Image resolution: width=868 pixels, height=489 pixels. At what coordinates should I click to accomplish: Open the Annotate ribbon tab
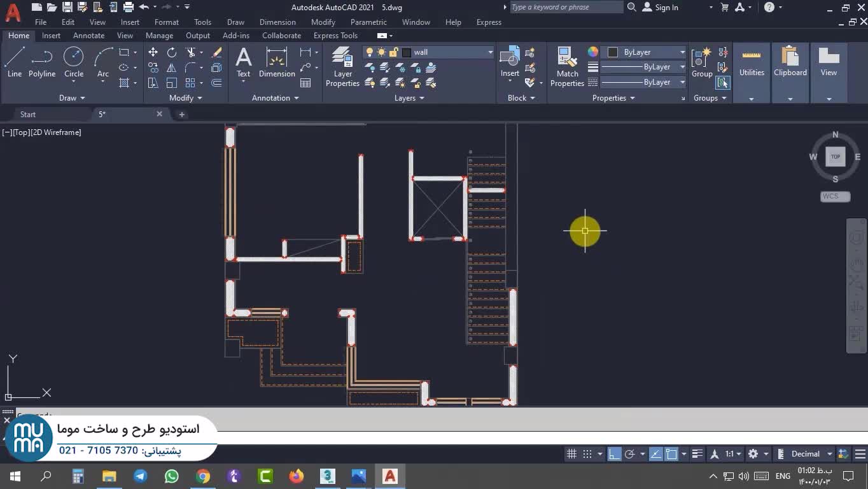coord(88,36)
